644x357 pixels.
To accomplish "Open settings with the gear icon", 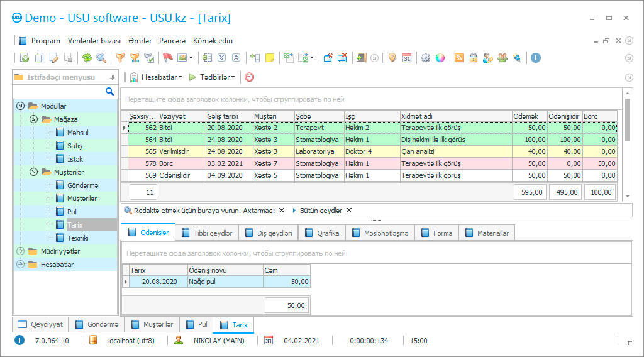I will coord(426,58).
